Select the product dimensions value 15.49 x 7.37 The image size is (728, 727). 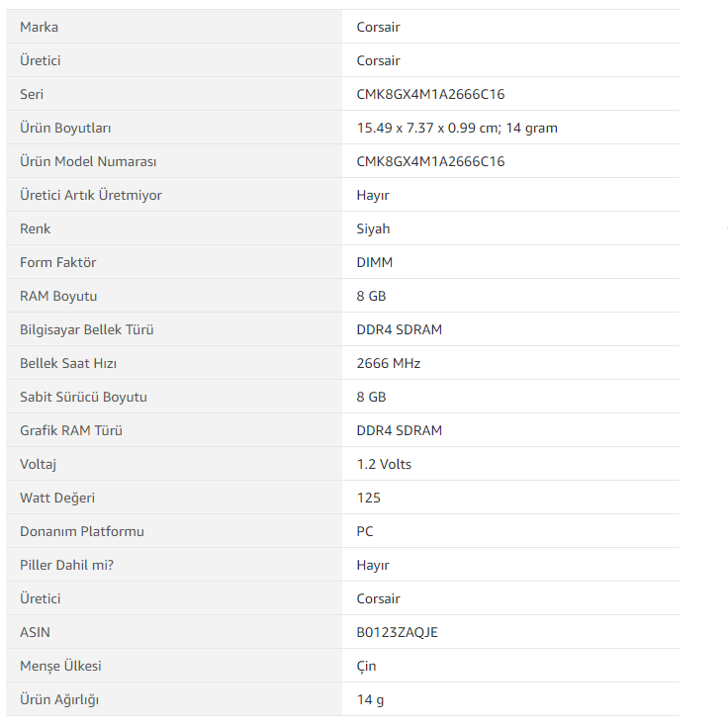tap(457, 128)
